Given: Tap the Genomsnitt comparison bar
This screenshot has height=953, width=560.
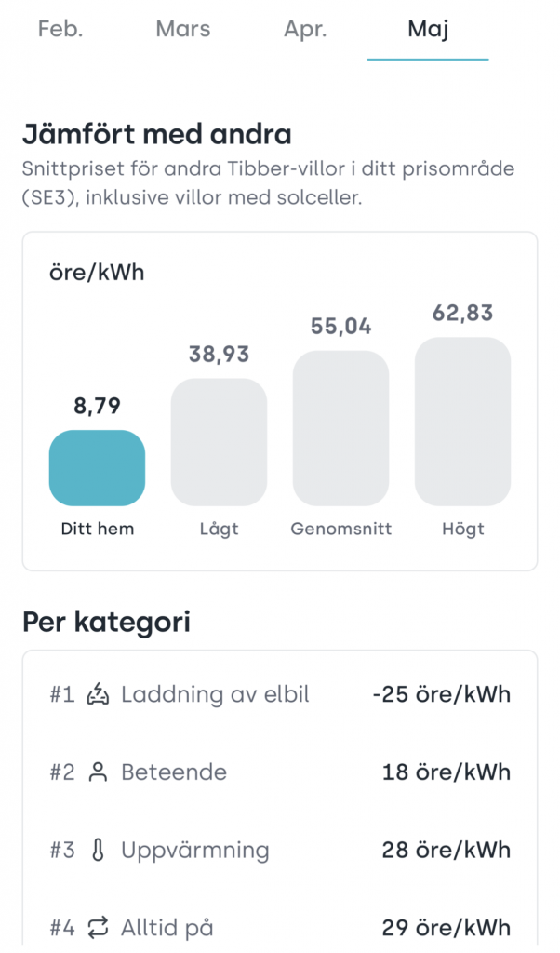Looking at the screenshot, I should click(340, 428).
